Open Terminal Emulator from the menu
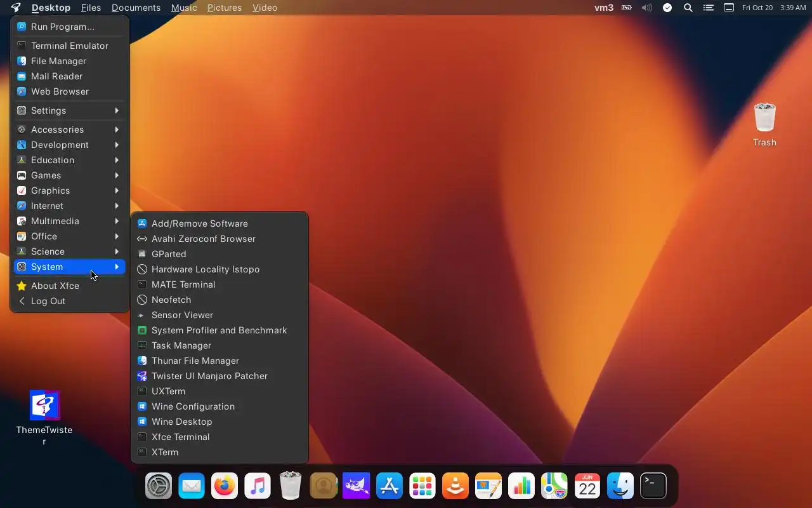The image size is (812, 508). (x=70, y=46)
